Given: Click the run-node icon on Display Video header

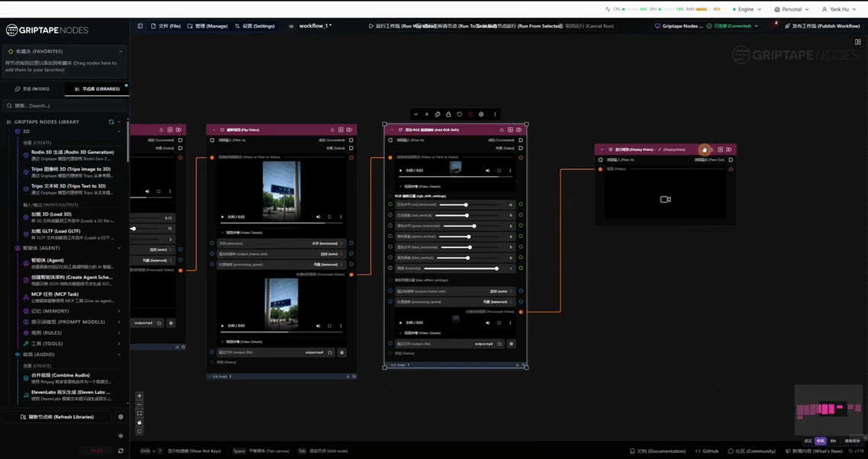Looking at the screenshot, I should [720, 149].
